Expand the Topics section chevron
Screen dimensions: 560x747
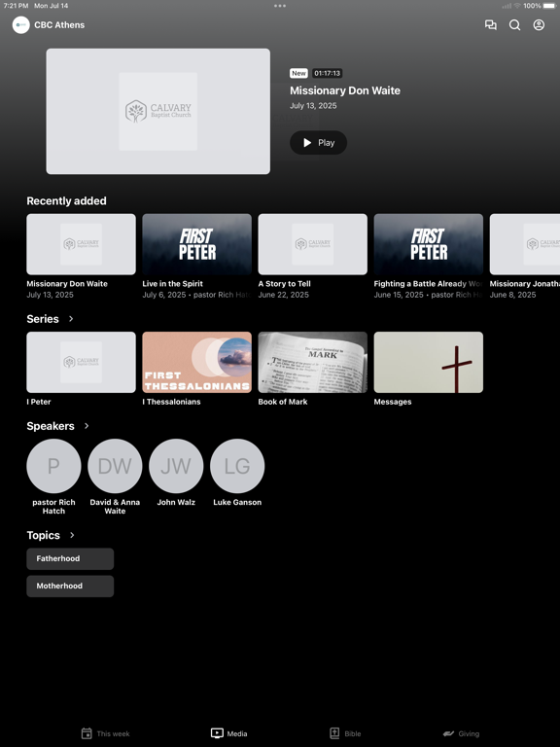tap(72, 535)
